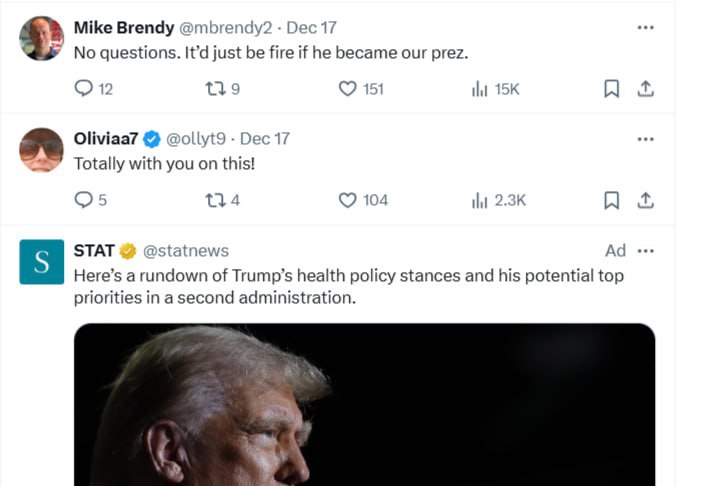Open Mike Brendy's profile name link
Screen dimensions: 702x486
point(124,28)
